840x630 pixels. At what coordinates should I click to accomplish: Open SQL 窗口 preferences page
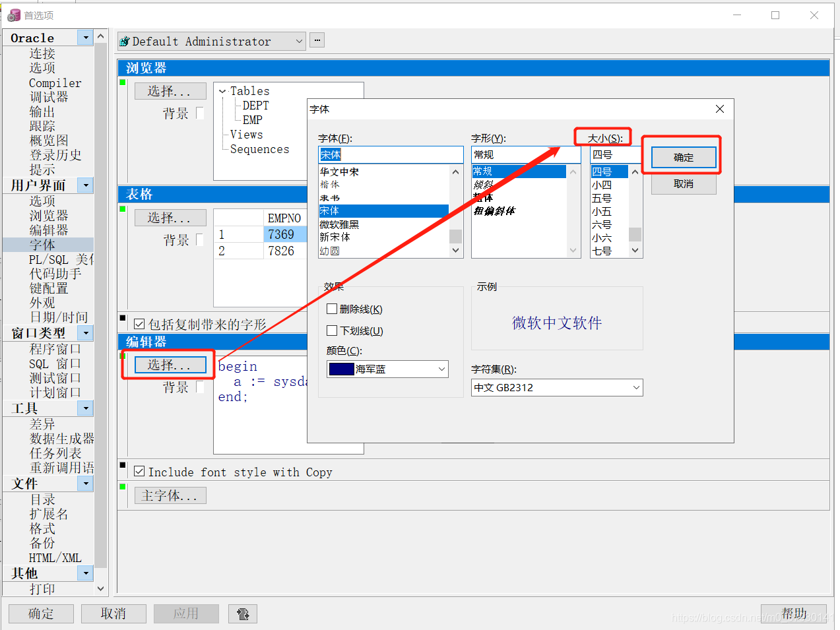[x=55, y=363]
